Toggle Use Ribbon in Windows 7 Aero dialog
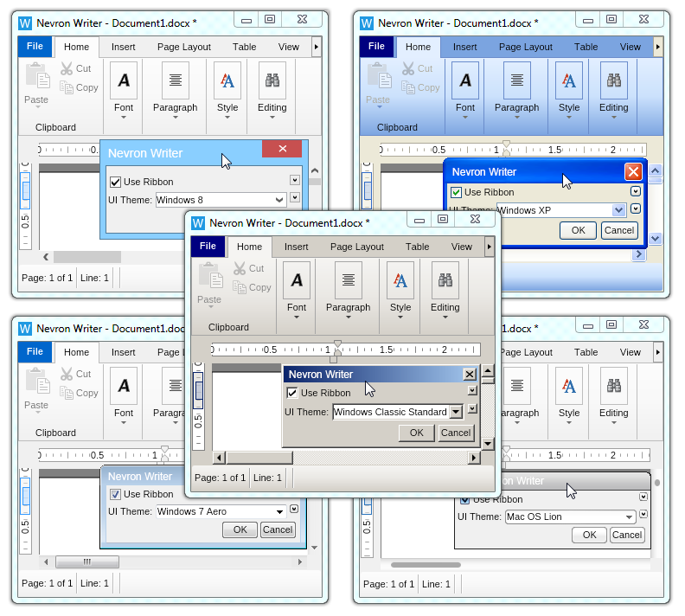The image size is (685, 616). pyautogui.click(x=115, y=494)
